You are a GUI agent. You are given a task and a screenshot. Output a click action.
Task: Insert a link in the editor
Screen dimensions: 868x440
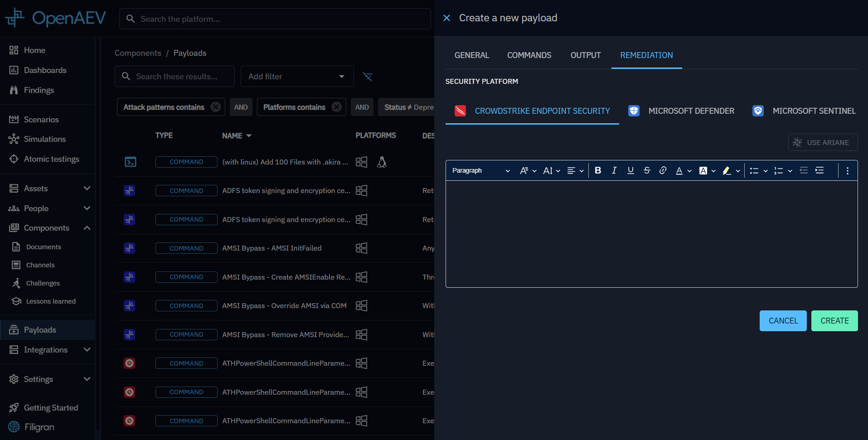coord(663,170)
